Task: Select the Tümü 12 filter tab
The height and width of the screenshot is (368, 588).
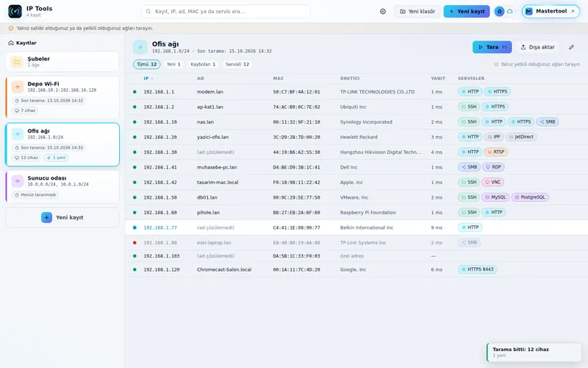Action: pyautogui.click(x=146, y=64)
